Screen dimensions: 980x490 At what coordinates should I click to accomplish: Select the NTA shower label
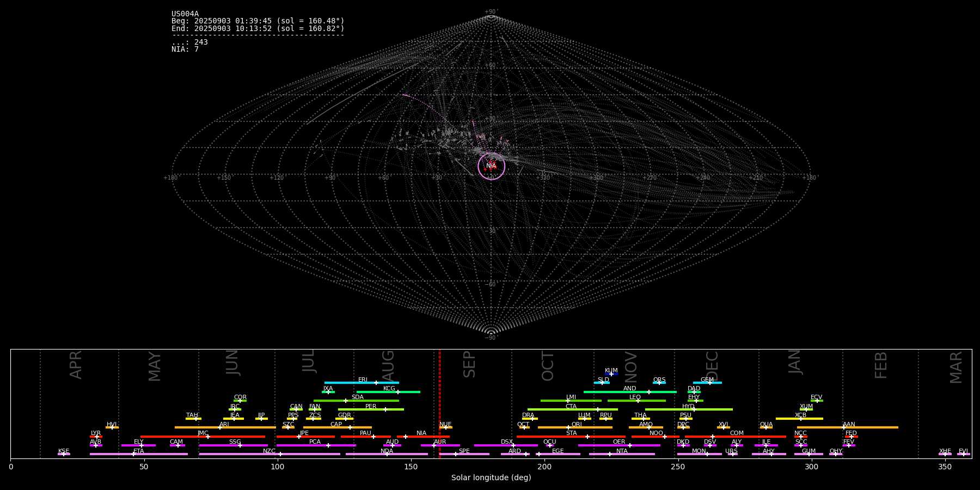622,451
